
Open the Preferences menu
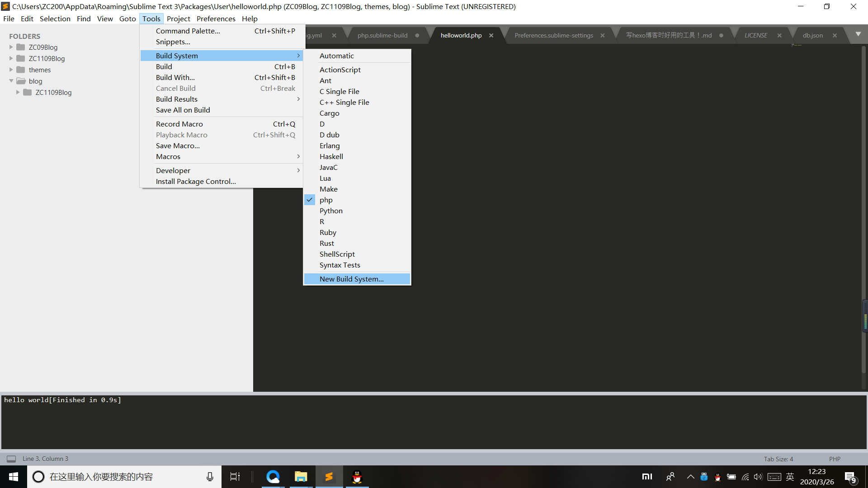click(216, 19)
